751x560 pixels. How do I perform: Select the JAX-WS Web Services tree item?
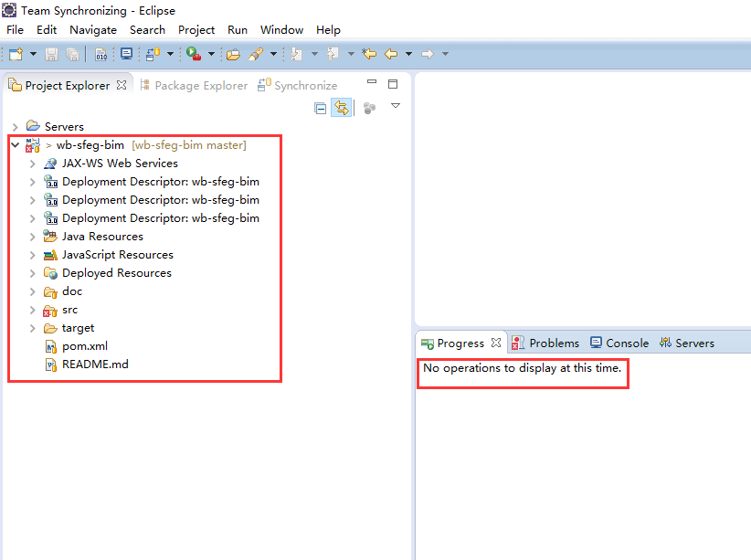[x=111, y=164]
